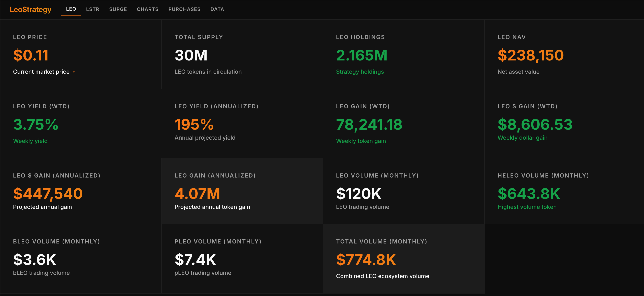Select the HELEO Volume $643.8K card

[x=564, y=191]
